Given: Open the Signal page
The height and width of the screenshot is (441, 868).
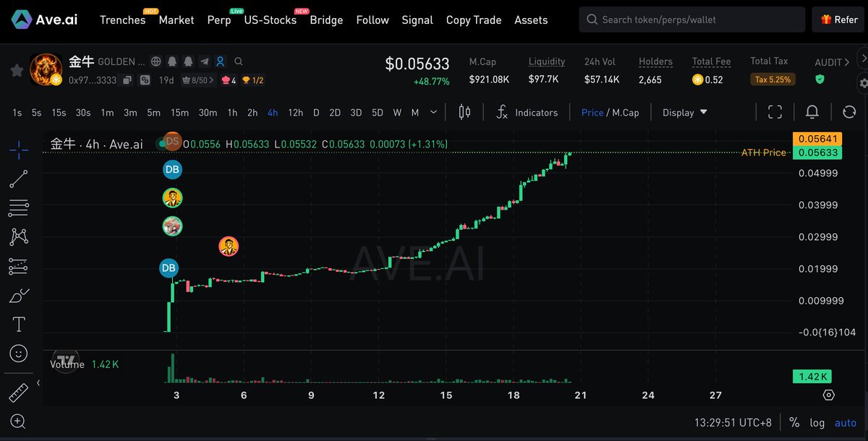Looking at the screenshot, I should [x=417, y=20].
